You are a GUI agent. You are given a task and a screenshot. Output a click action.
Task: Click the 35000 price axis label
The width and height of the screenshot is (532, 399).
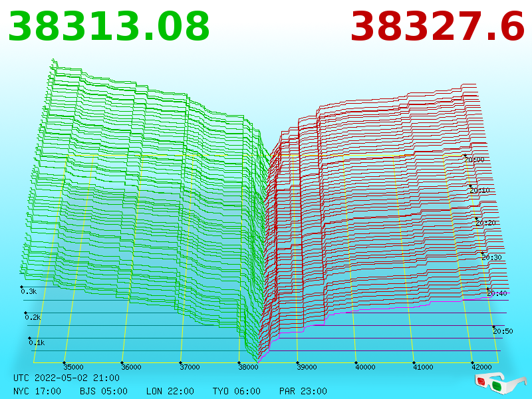[x=73, y=367]
